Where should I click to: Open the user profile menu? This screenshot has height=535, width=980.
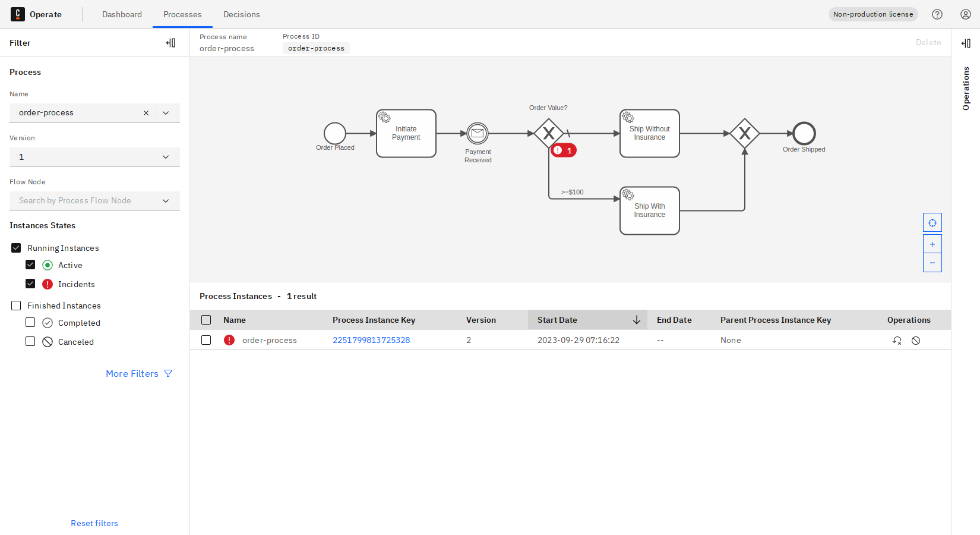(965, 14)
